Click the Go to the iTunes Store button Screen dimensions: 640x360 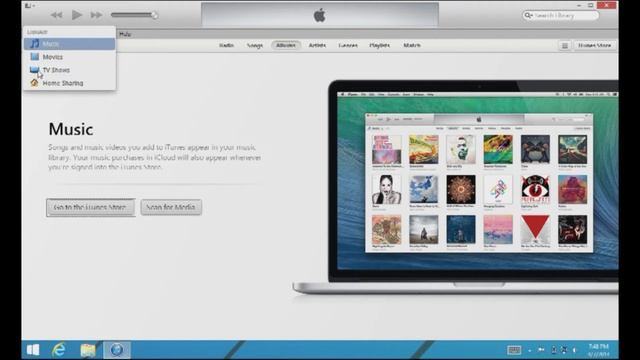click(x=91, y=207)
